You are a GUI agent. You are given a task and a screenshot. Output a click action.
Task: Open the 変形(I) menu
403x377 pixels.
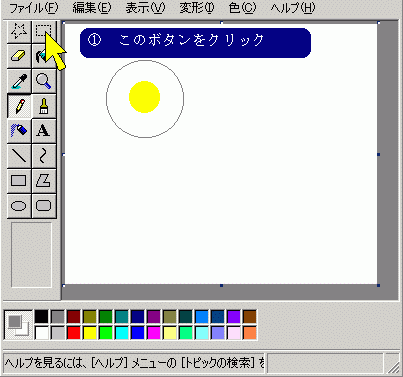point(197,8)
